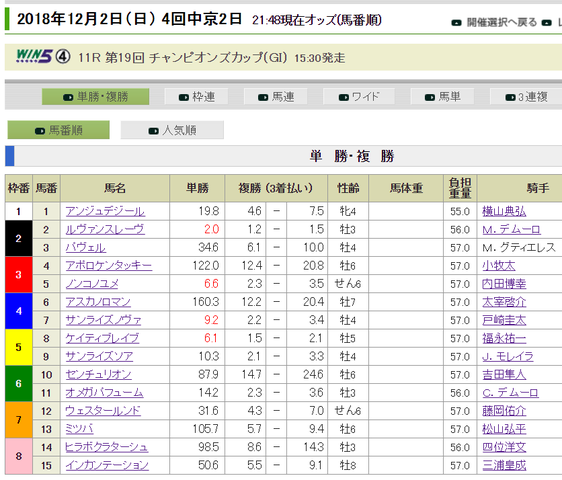
Task: Open jockey 横山典弘 link
Action: [504, 212]
